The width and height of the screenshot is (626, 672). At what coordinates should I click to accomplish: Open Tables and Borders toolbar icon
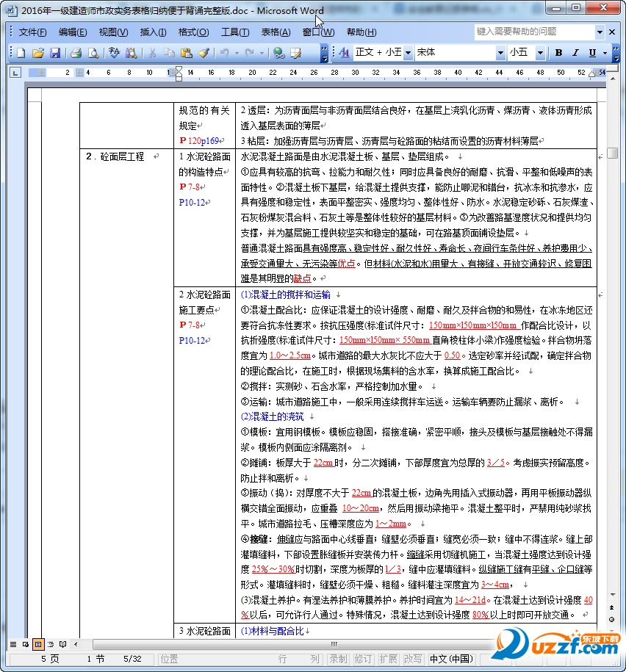(x=296, y=53)
